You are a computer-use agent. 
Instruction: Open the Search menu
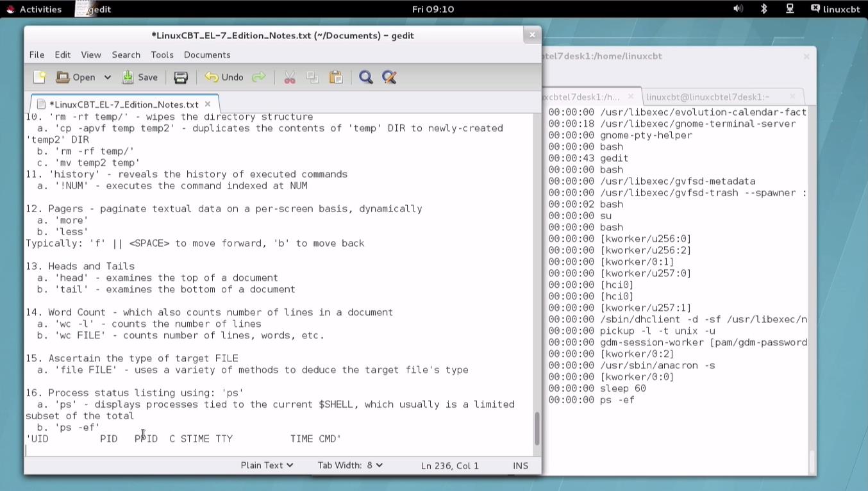pos(126,54)
